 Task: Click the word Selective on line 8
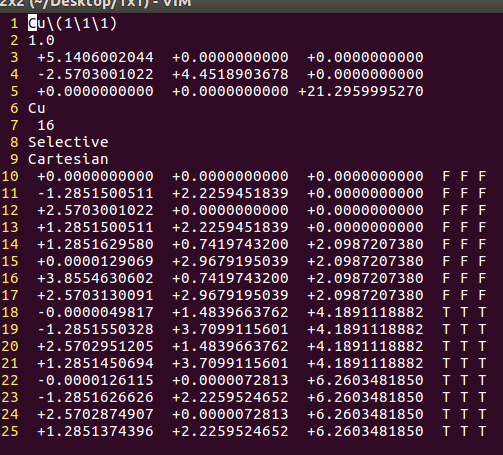tap(68, 142)
